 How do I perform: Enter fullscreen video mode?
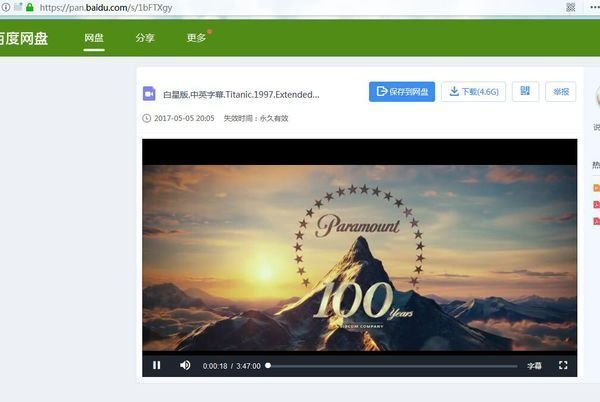point(563,365)
